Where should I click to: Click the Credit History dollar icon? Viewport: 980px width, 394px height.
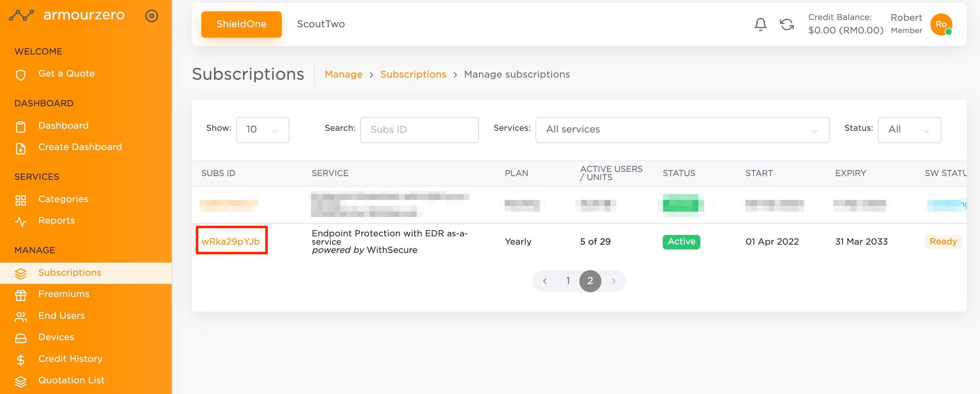coord(21,359)
